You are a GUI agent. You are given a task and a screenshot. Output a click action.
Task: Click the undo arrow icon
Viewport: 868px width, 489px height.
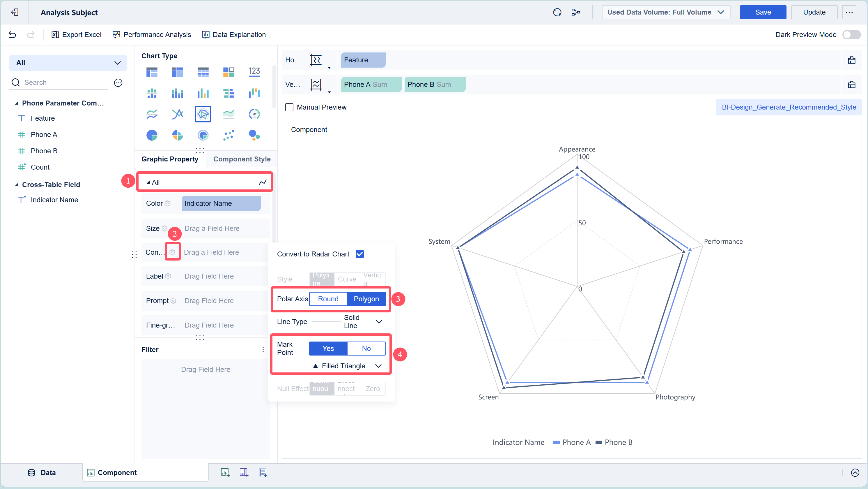(x=13, y=34)
